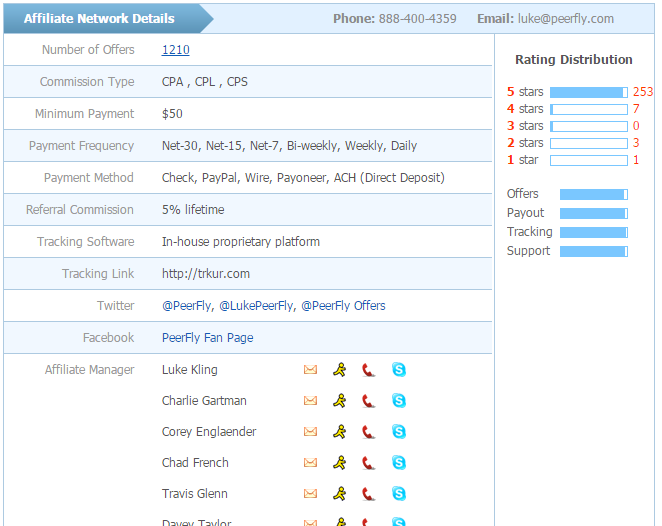Click the Affiliate Network Details header
The width and height of the screenshot is (662, 526).
pos(99,19)
